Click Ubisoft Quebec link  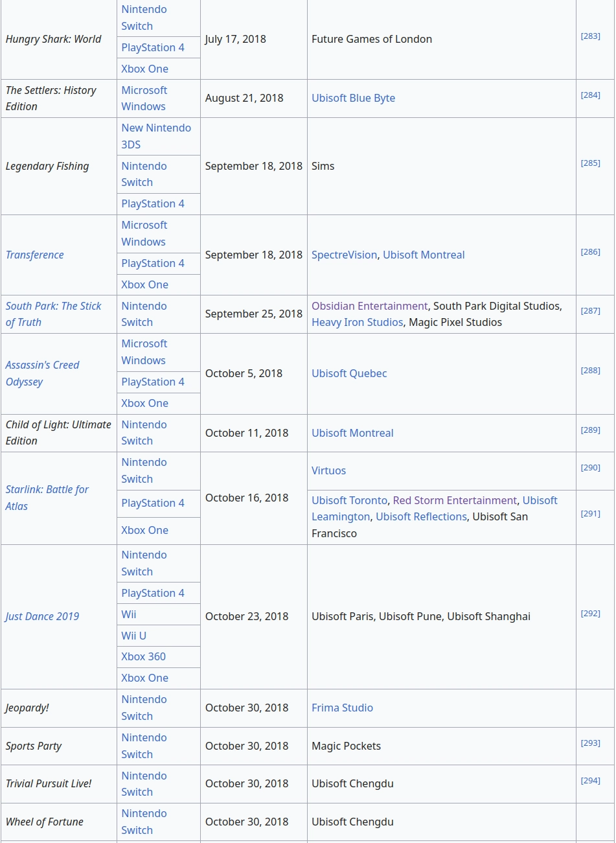coord(349,373)
